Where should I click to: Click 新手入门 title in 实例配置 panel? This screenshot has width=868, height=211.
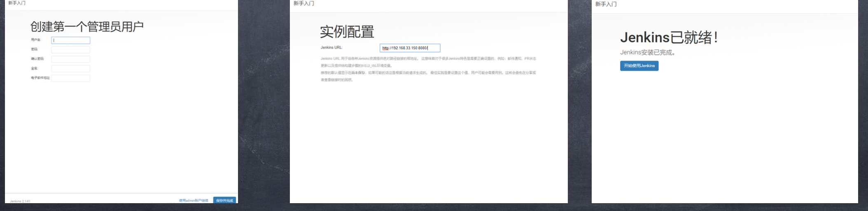pos(304,3)
